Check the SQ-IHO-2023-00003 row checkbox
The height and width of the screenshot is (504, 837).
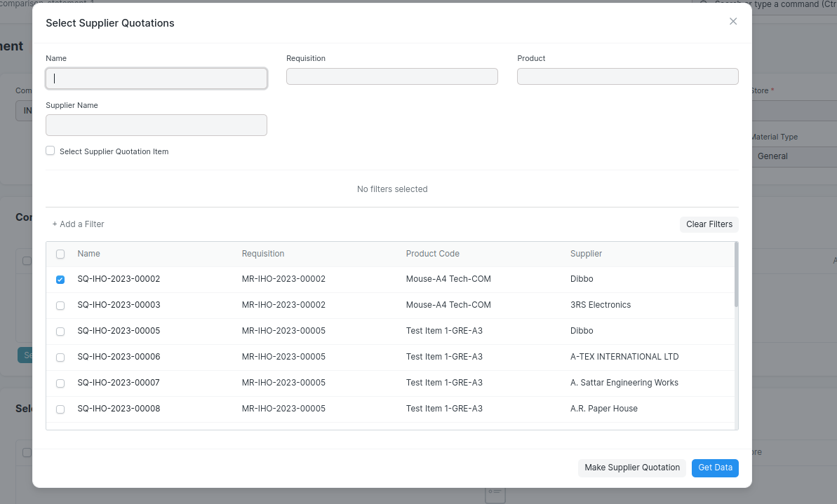tap(60, 306)
